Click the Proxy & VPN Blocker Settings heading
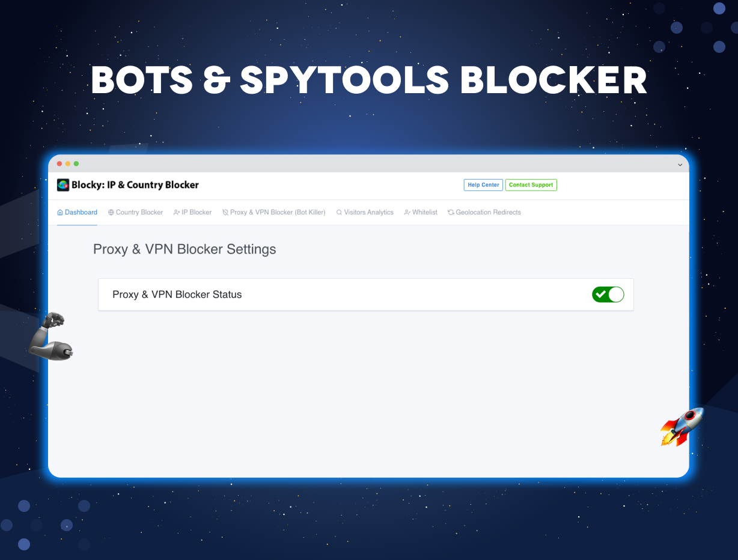Screen dimensions: 738x560 pyautogui.click(x=184, y=249)
